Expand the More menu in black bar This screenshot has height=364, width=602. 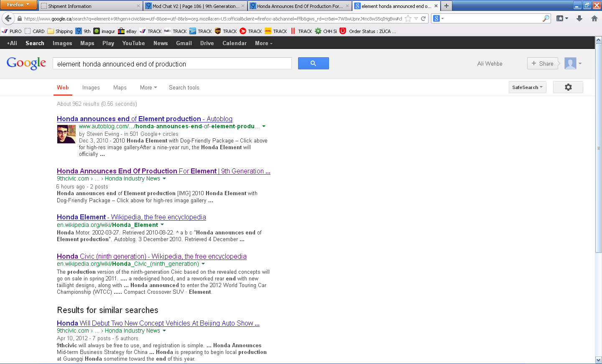click(263, 43)
